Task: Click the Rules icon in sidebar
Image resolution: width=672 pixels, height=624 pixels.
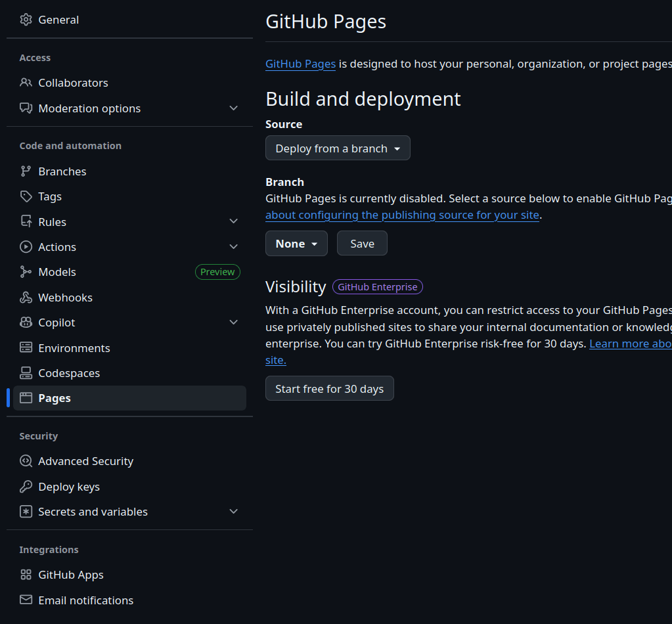Action: (x=26, y=221)
